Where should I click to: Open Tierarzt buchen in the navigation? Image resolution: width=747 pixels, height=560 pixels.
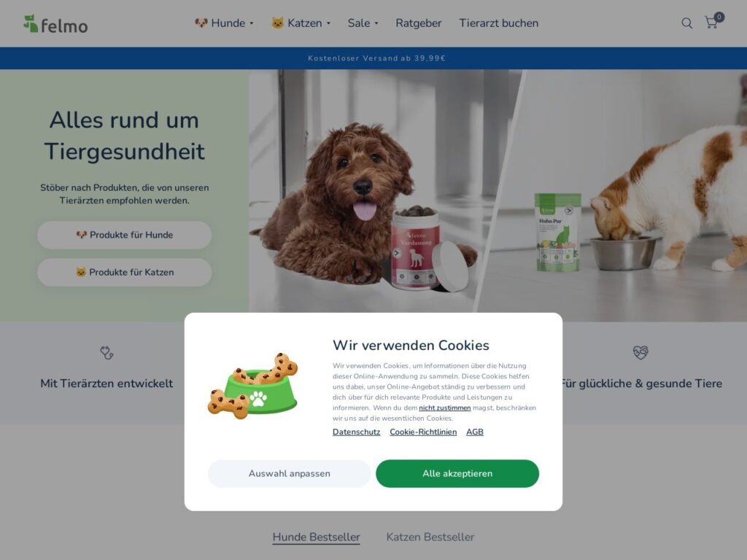click(x=498, y=23)
